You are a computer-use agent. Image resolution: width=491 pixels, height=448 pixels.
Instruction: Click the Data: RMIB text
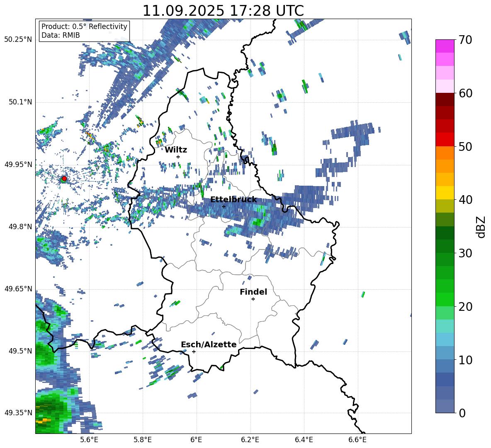click(x=61, y=35)
